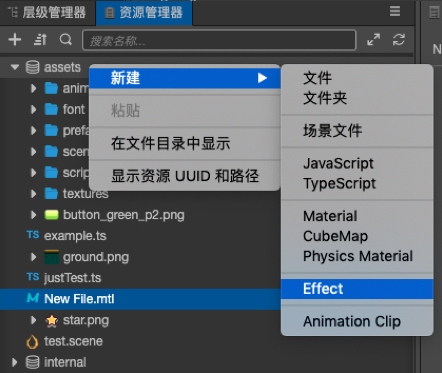
Task: Select the "internal" database label
Action: point(65,362)
